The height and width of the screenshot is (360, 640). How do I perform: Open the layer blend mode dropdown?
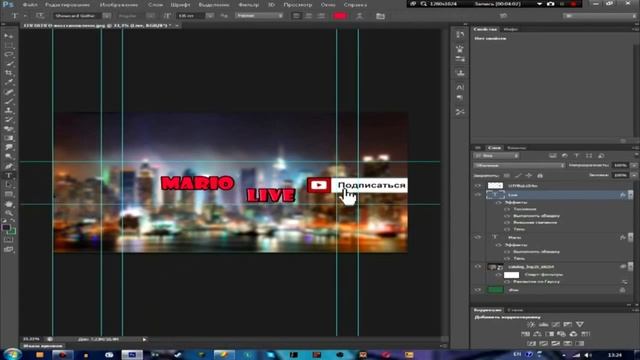tap(519, 165)
